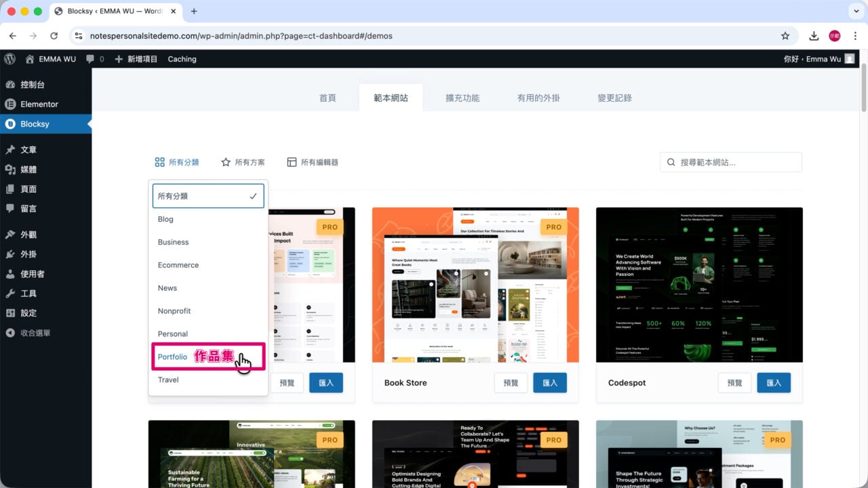
Task: Open the Chrome profile avatar
Action: pyautogui.click(x=834, y=36)
